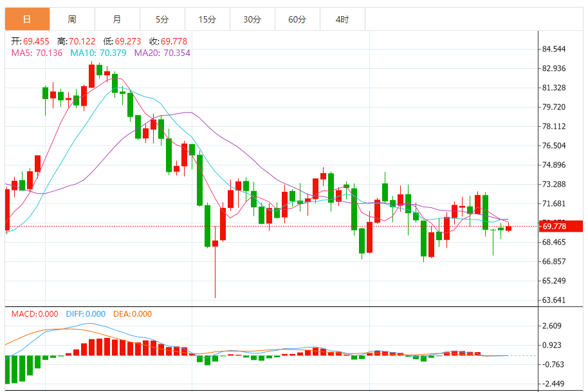588x392 pixels.
Task: Switch to the 周 weekly tab
Action: click(73, 19)
